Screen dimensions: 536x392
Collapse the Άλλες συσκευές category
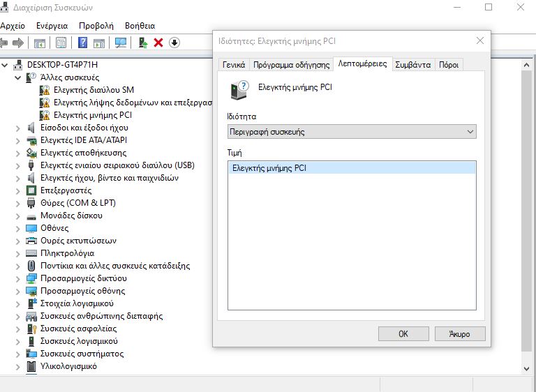click(17, 77)
